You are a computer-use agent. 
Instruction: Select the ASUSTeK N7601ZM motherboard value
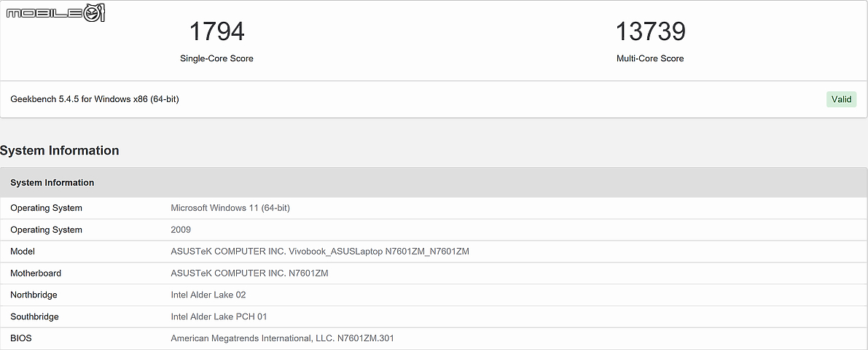pos(249,273)
